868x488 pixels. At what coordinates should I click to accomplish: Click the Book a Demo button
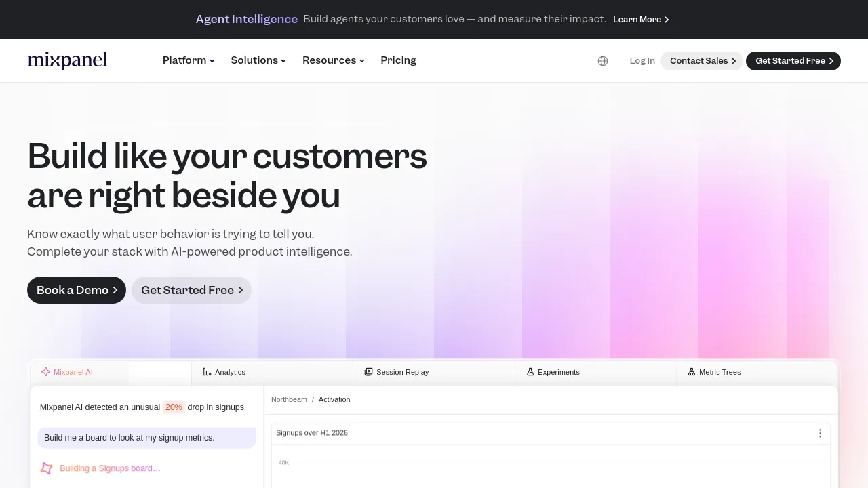(77, 290)
